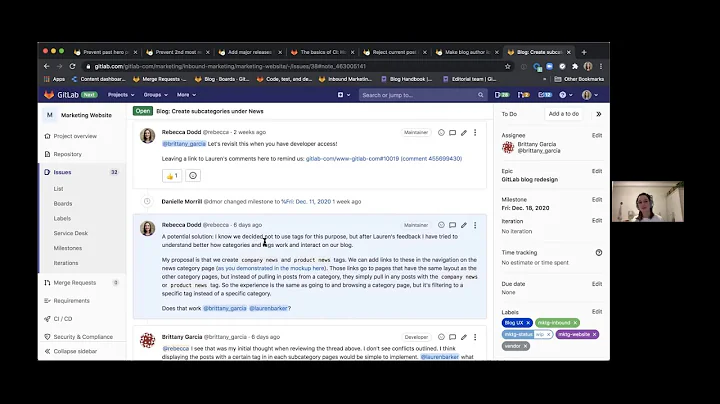Go back with the browser back arrow
Screen dimensions: 720x404
pyautogui.click(x=46, y=66)
